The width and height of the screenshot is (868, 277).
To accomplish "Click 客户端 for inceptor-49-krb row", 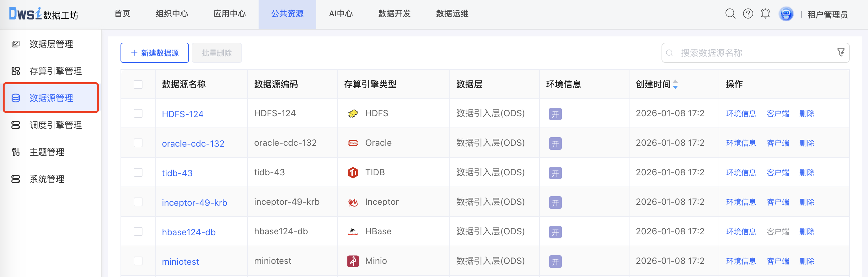I will click(778, 203).
